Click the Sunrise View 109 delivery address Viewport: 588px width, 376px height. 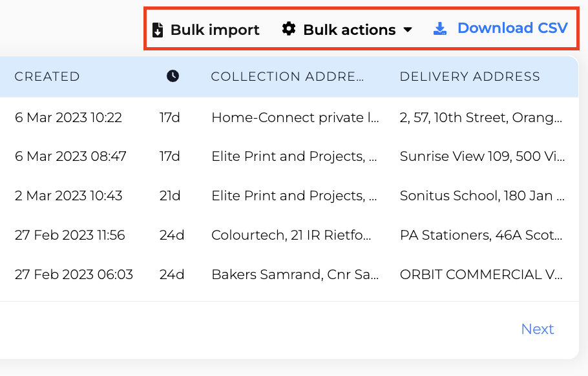point(482,156)
